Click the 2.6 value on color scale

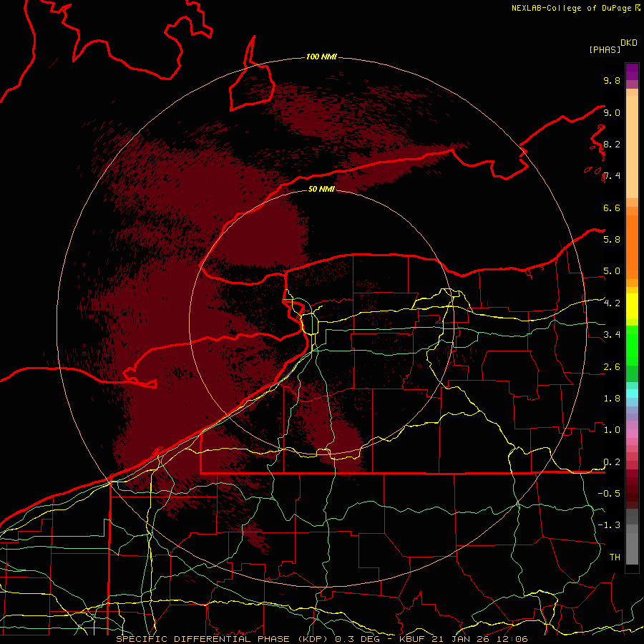[612, 367]
